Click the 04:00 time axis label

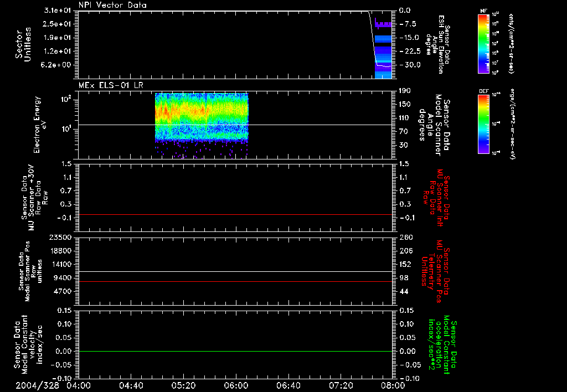pyautogui.click(x=78, y=385)
